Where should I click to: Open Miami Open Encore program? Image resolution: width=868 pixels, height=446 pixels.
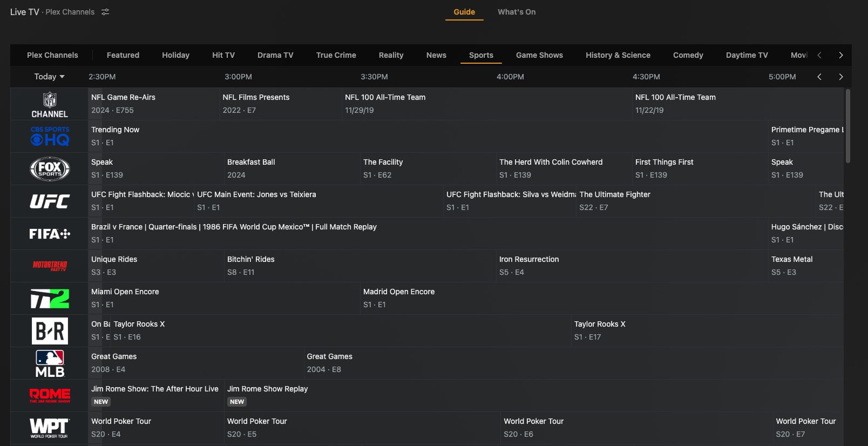[x=224, y=298]
